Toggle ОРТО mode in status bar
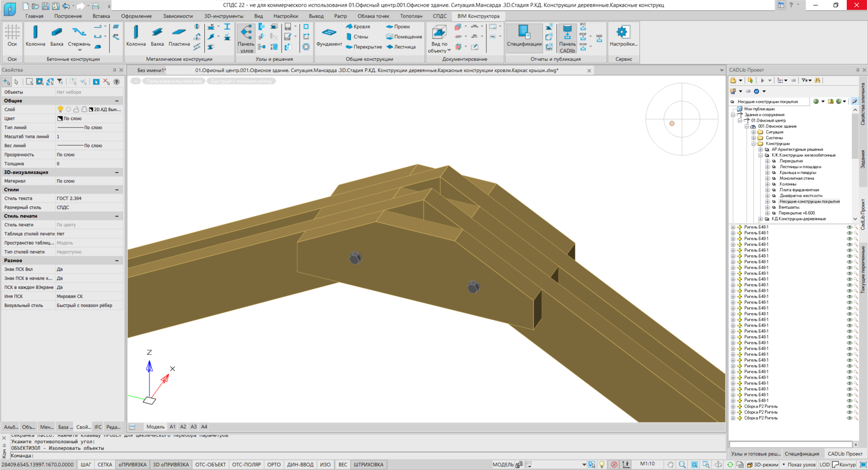The width and height of the screenshot is (868, 470). [274, 465]
